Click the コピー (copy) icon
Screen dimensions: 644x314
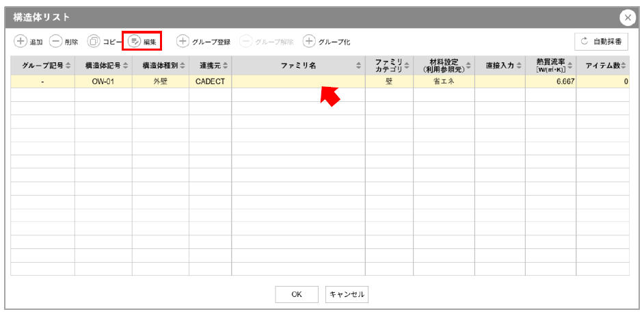pos(94,42)
